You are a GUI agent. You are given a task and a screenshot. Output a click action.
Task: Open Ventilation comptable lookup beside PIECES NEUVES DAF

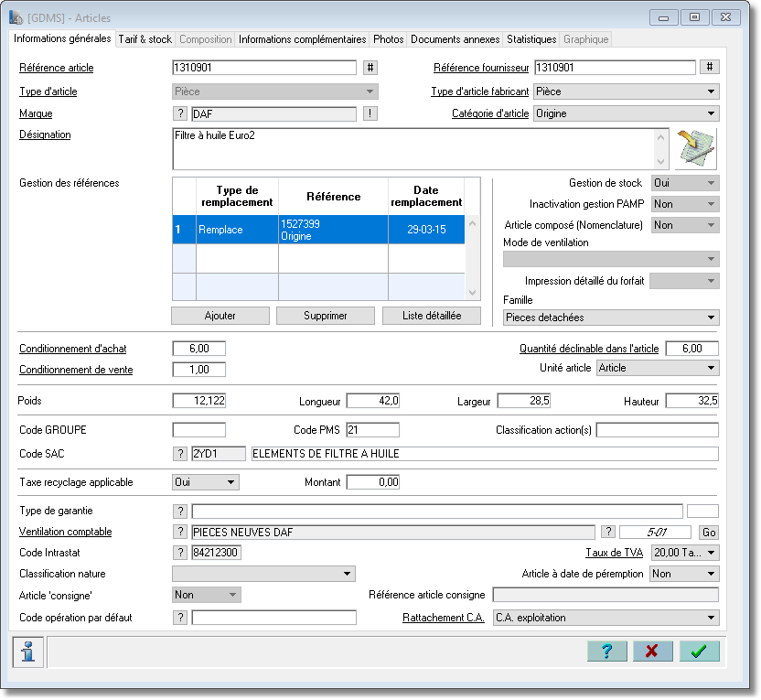(180, 532)
